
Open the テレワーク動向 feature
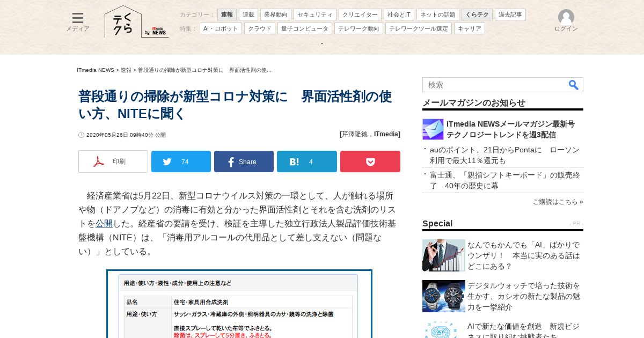[358, 28]
